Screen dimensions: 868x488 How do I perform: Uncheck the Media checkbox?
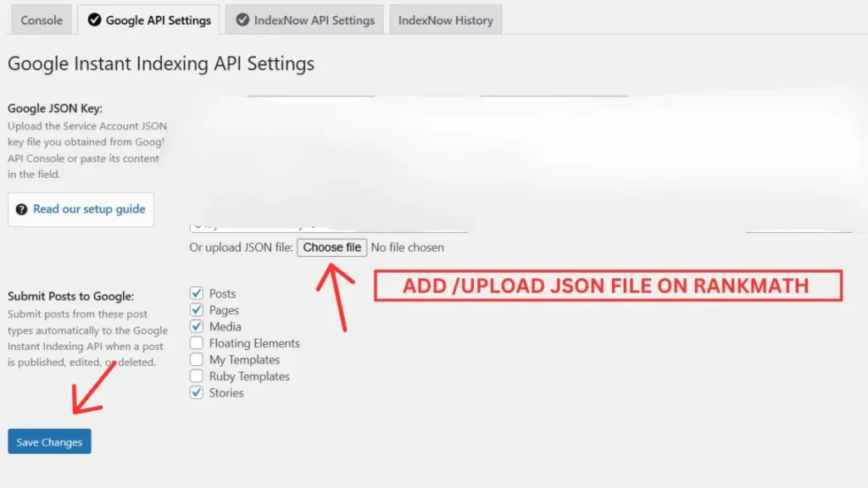pyautogui.click(x=197, y=326)
